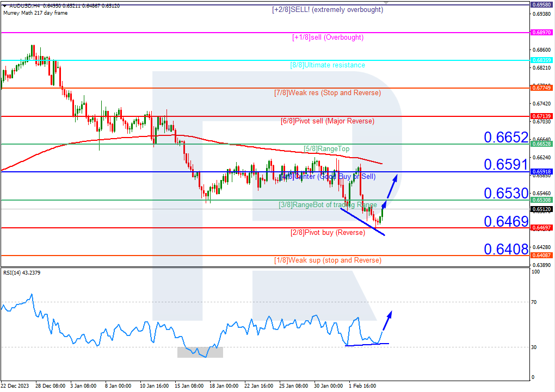
Task: Click the 0.6652 price target text
Action: 507,137
